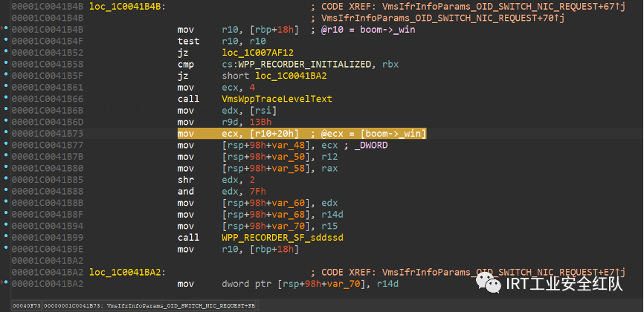This screenshot has width=644, height=312.
Task: Click operand '[rsp+98h+var_70], r15'
Action: (x=280, y=226)
